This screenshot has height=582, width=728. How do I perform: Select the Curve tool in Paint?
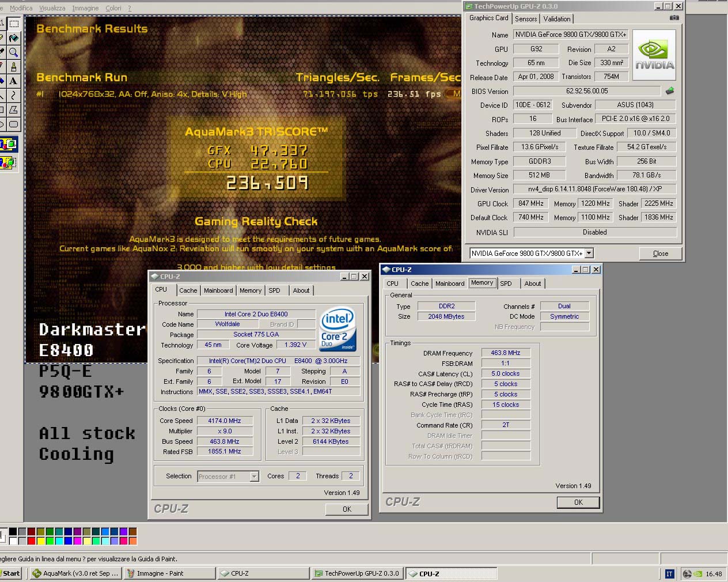pos(14,96)
